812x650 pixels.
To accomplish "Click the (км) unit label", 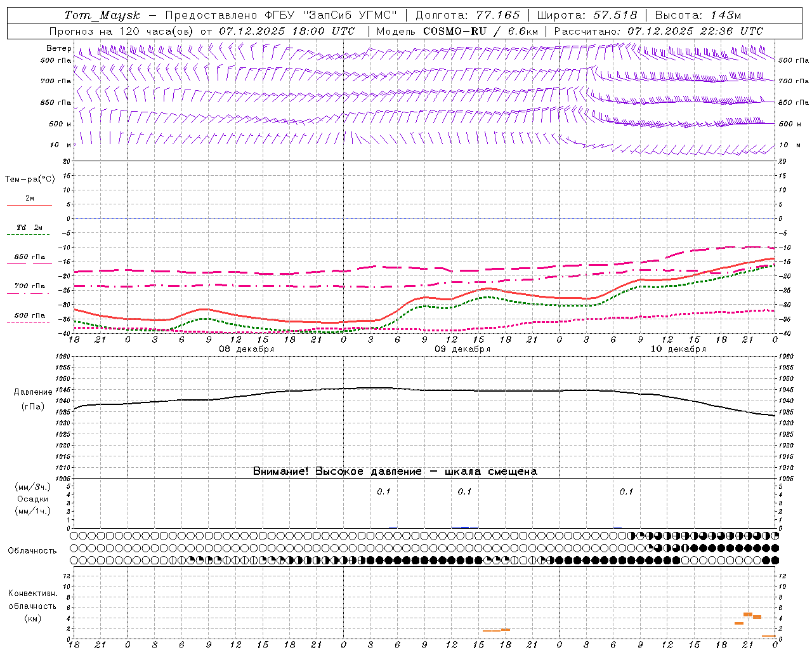I will pos(33,618).
